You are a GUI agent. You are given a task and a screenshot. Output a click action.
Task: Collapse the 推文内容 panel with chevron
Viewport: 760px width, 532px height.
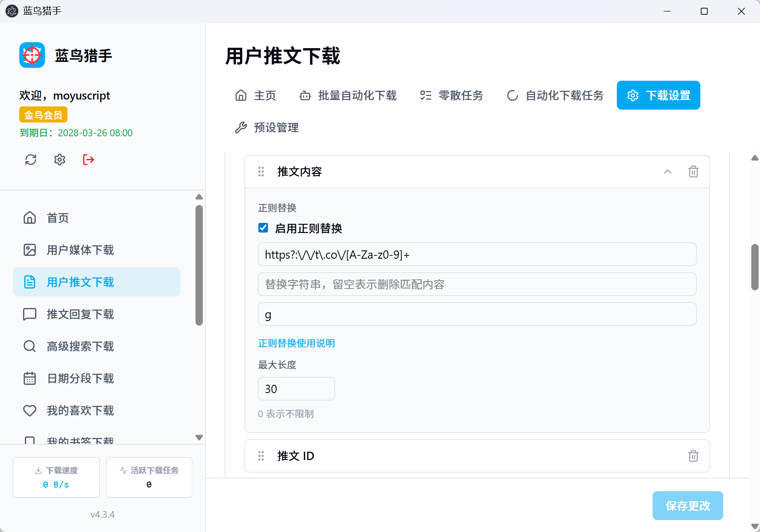pos(668,172)
